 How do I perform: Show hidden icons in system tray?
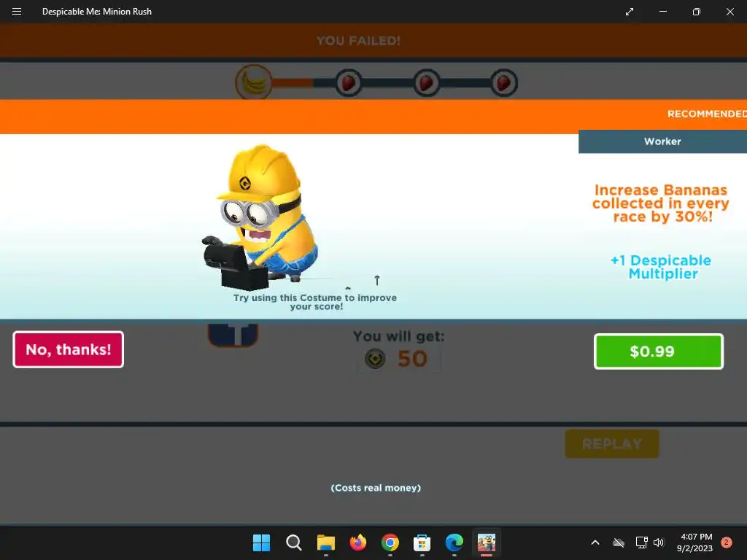(x=595, y=542)
